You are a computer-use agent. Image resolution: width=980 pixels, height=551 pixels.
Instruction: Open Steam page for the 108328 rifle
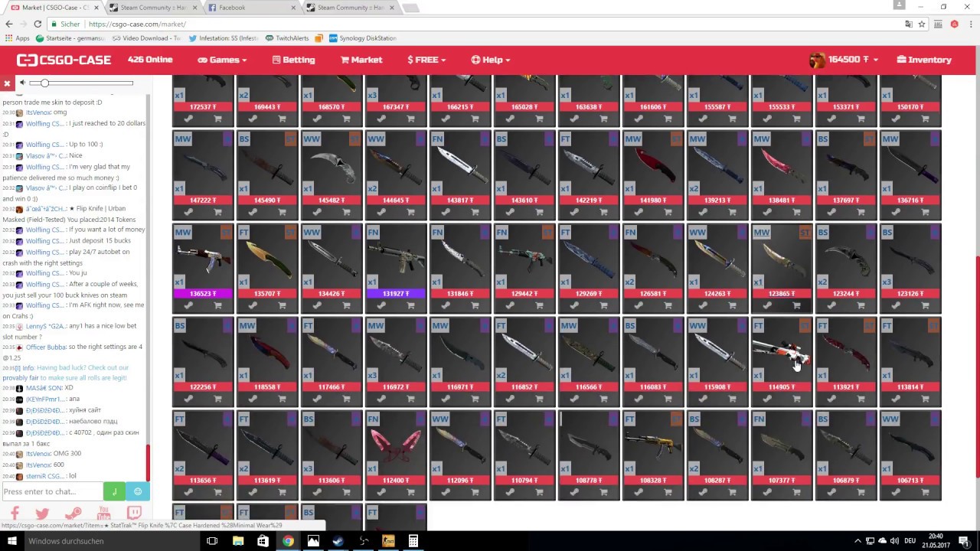pos(639,492)
